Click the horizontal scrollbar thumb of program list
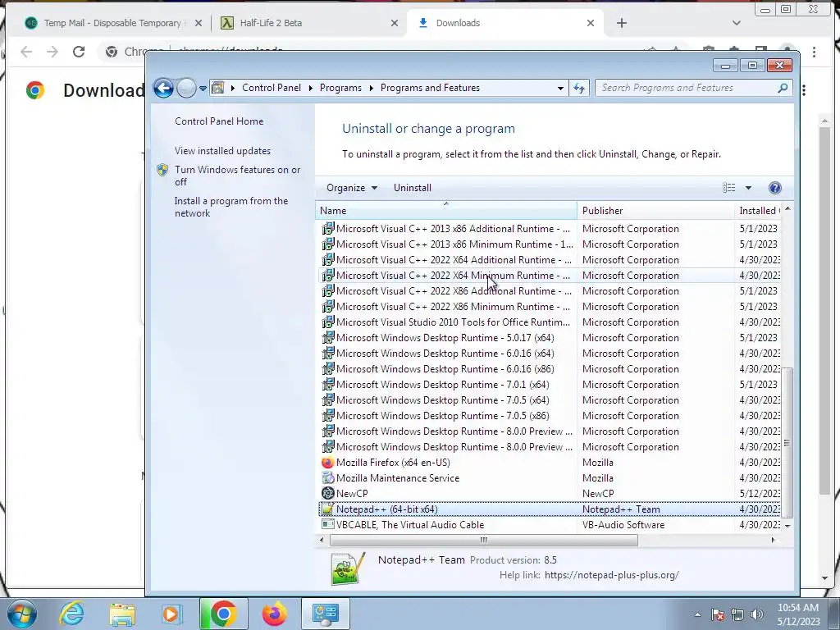 [x=484, y=540]
